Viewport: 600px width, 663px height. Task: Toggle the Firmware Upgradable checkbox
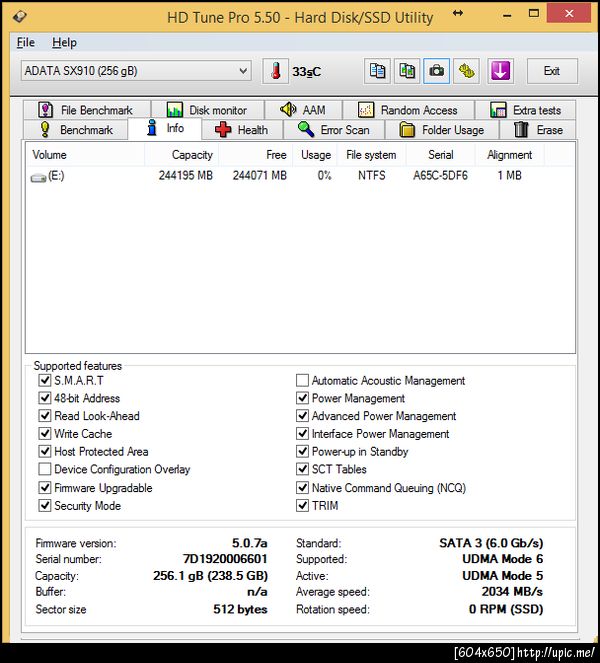(x=45, y=488)
